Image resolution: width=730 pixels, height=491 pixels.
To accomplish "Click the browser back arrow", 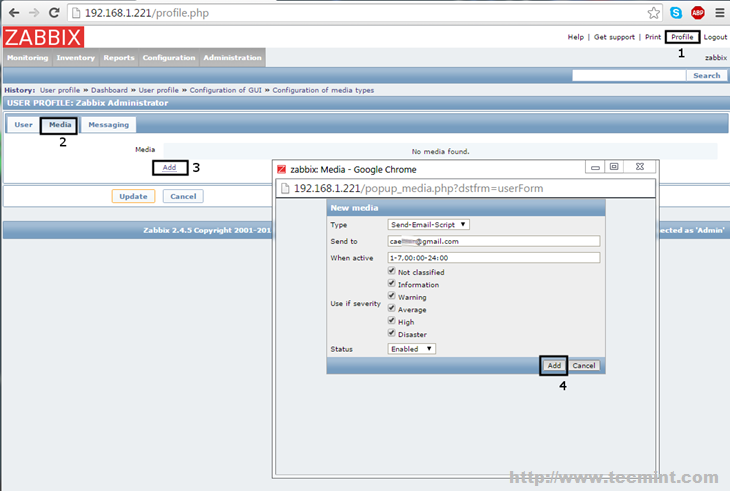I will click(14, 13).
